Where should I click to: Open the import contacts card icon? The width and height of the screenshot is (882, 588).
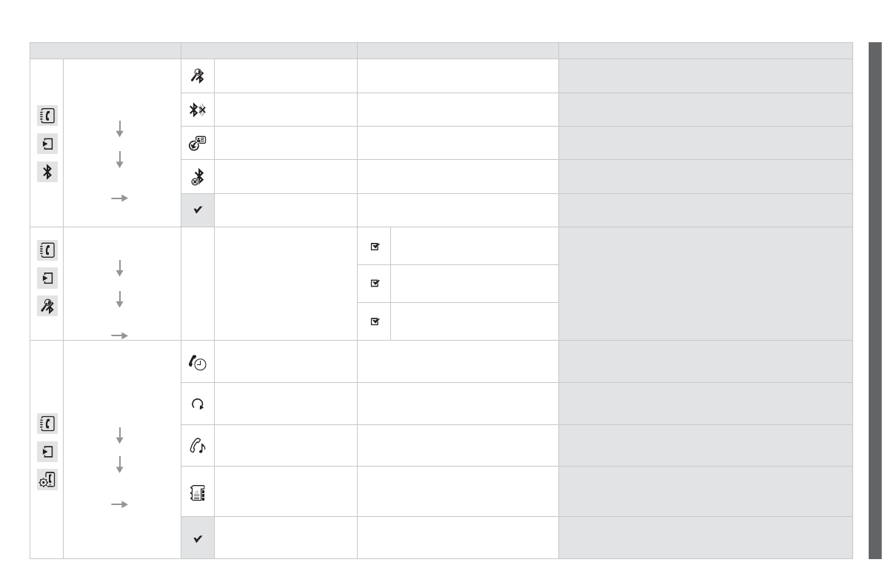pyautogui.click(x=198, y=143)
